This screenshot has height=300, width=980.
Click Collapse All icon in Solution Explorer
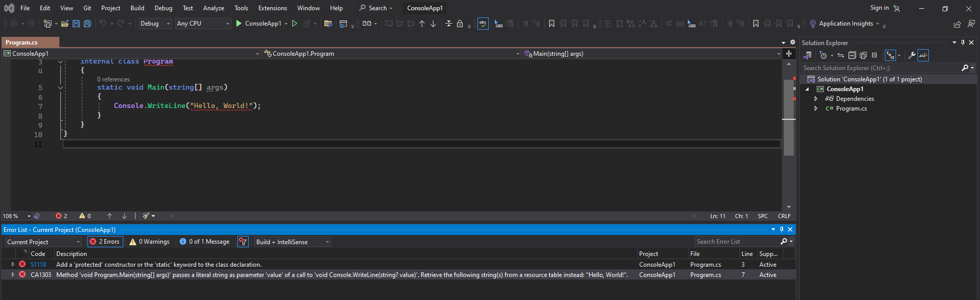852,55
